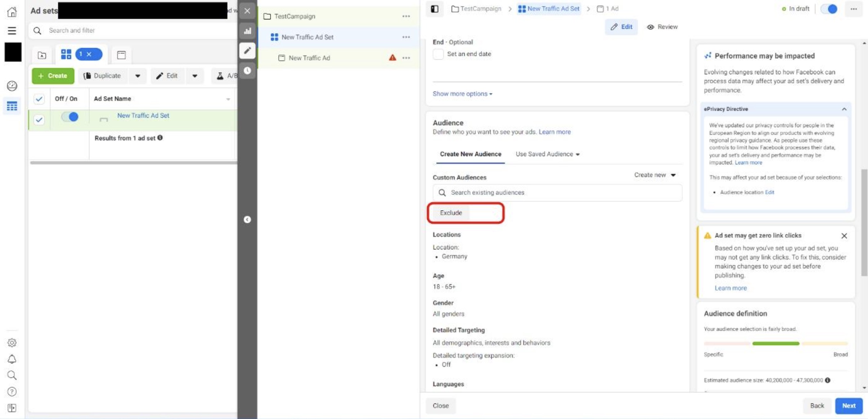Click the Edit button in toolbar
The height and width of the screenshot is (419, 868).
point(167,76)
